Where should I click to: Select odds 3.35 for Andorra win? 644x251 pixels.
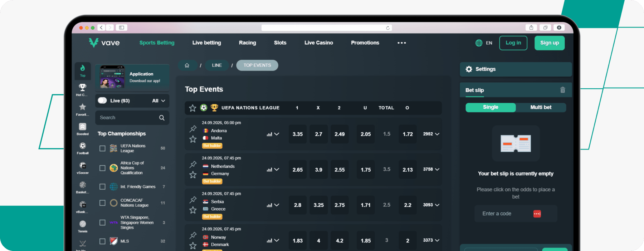tap(298, 134)
